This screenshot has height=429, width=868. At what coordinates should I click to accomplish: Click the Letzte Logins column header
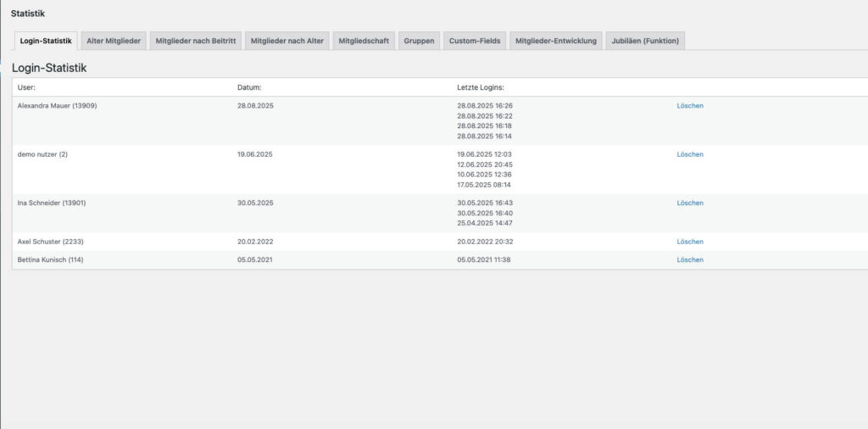click(481, 87)
